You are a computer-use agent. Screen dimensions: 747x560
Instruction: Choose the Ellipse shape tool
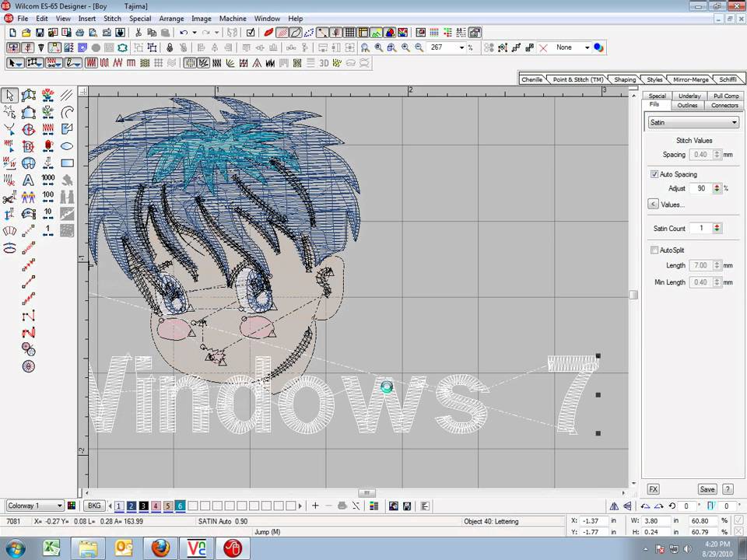coord(67,146)
